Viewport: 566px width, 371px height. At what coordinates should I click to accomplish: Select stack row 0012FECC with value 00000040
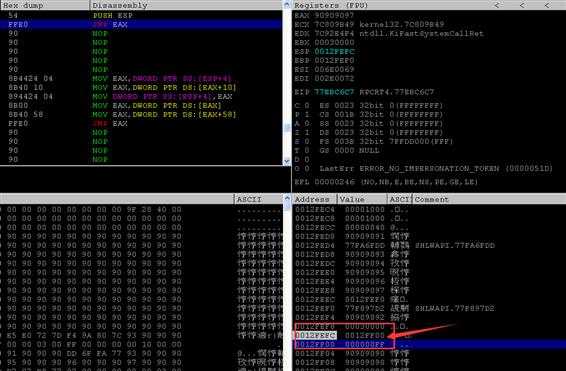(430, 227)
